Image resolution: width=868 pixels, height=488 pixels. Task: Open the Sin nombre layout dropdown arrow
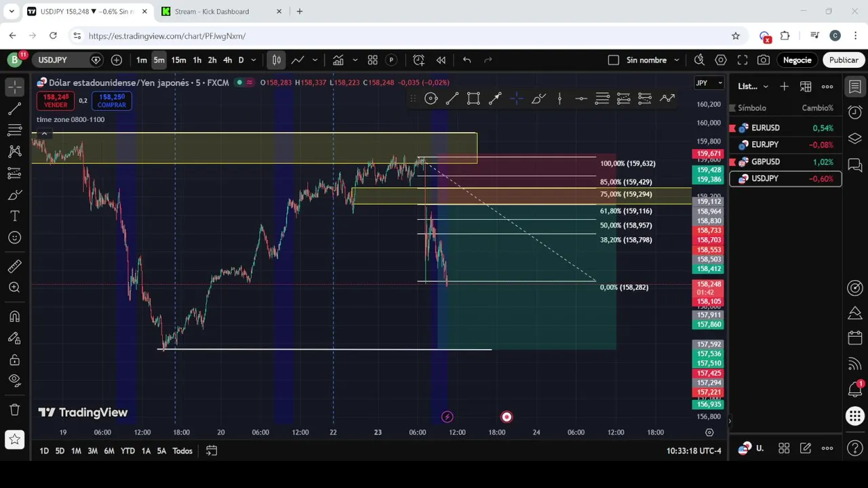click(x=676, y=60)
